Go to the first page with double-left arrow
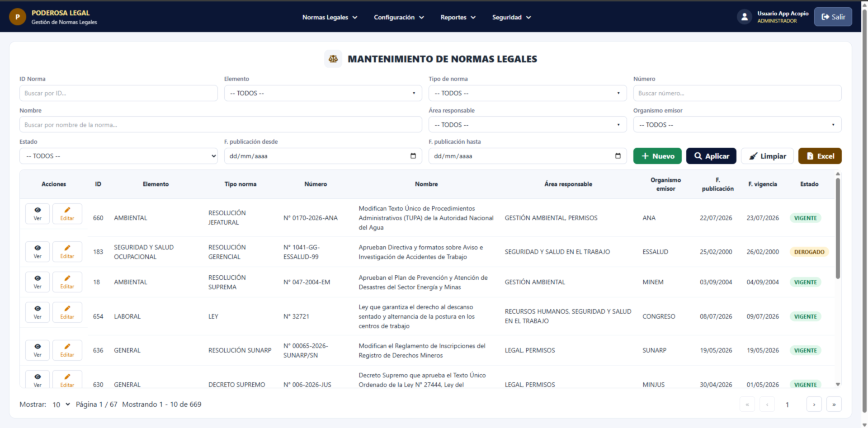 747,404
